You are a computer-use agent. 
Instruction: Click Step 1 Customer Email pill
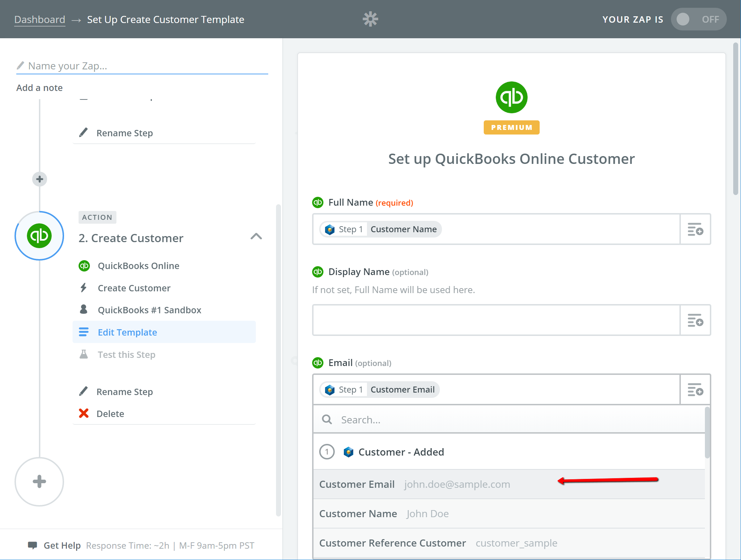380,390
